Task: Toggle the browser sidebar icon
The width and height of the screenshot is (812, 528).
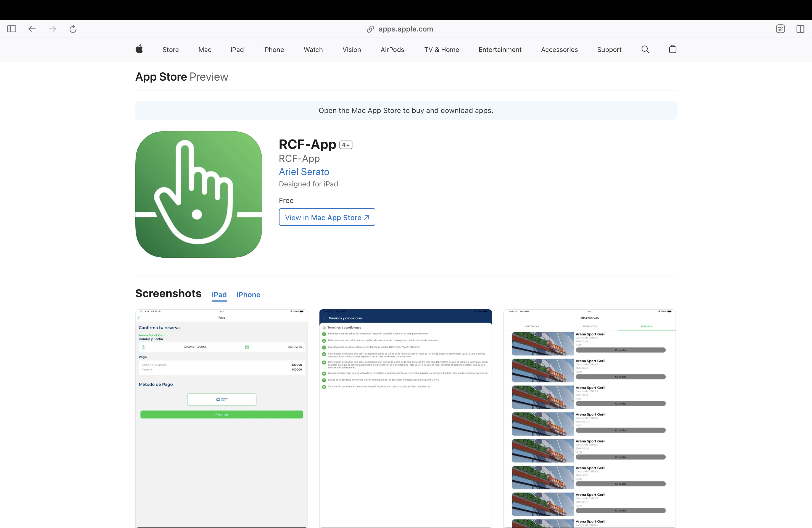Action: pos(12,29)
